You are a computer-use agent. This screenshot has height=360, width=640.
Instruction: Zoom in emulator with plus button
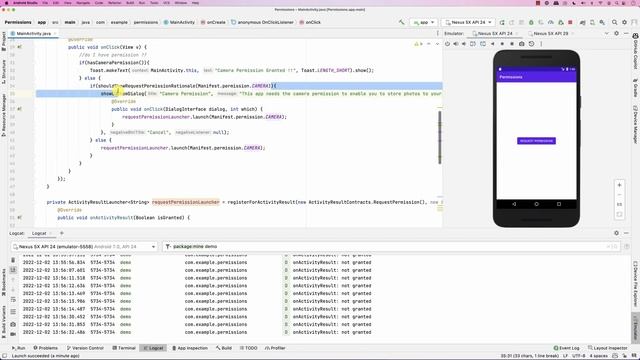[x=619, y=185]
